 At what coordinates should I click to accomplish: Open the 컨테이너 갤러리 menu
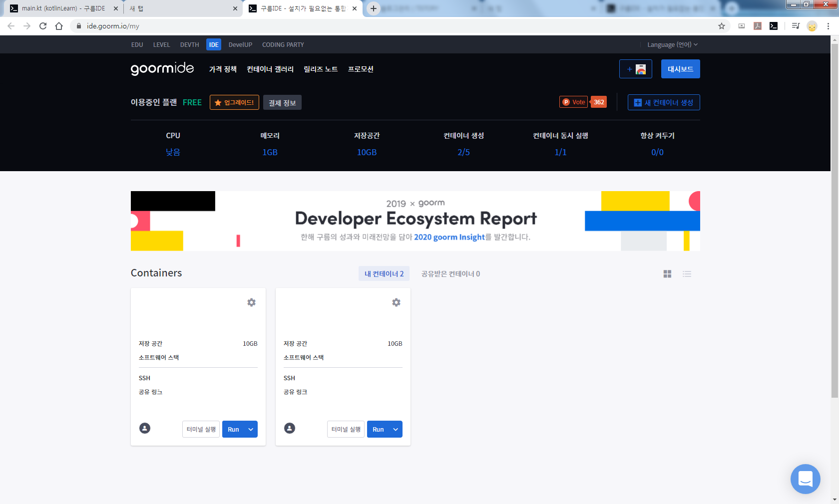[270, 69]
